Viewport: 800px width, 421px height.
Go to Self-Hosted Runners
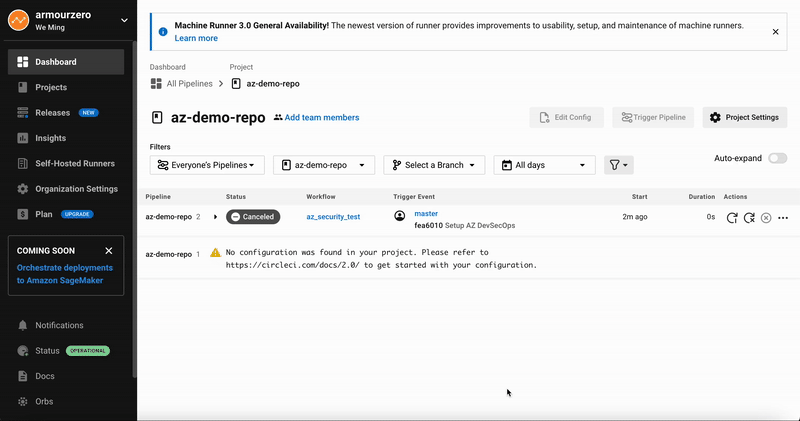pos(75,163)
